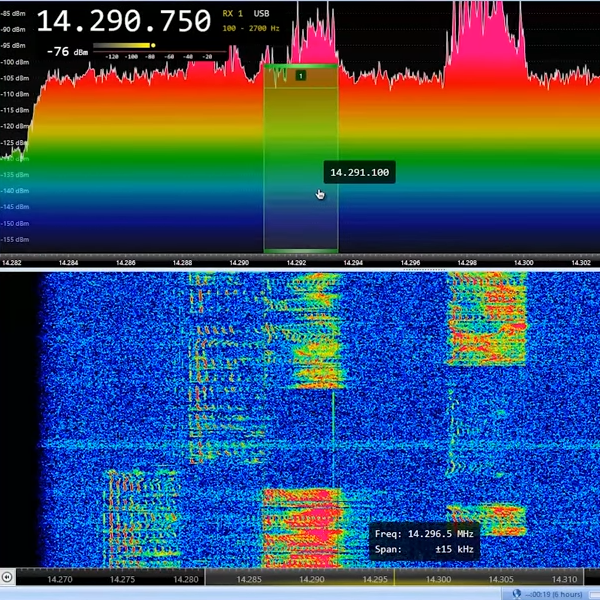Screen dimensions: 600x600
Task: Click the -100 dBm level on amplitude scale
Action: tap(14, 62)
